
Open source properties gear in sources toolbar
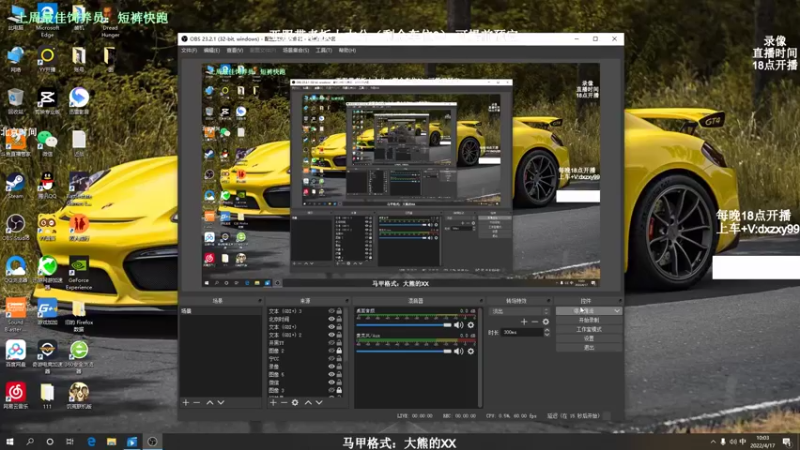point(295,403)
